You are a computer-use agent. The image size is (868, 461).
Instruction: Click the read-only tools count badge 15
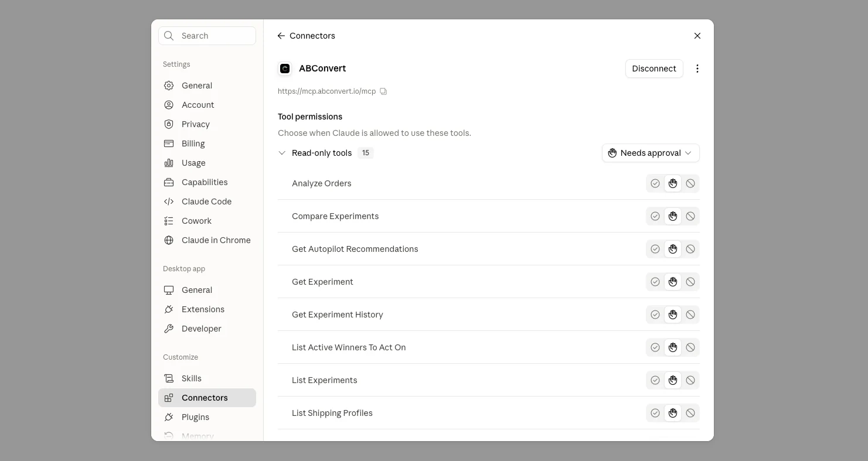click(366, 153)
